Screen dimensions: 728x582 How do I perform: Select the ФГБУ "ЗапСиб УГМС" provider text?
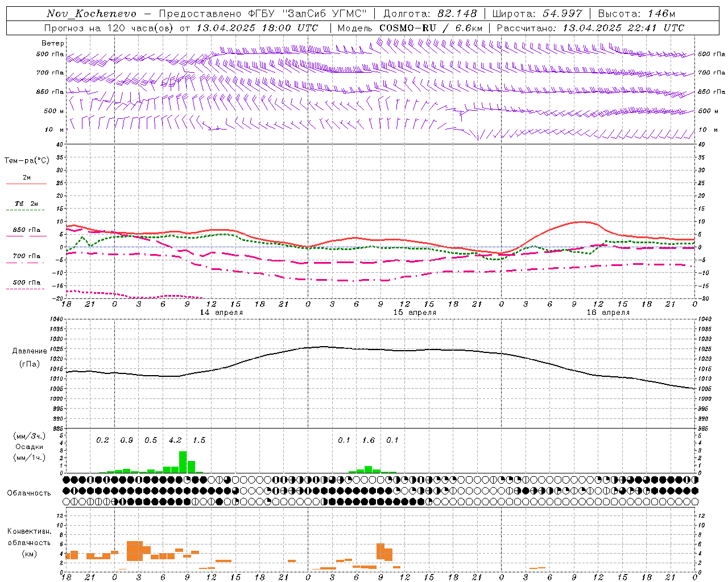tap(308, 14)
